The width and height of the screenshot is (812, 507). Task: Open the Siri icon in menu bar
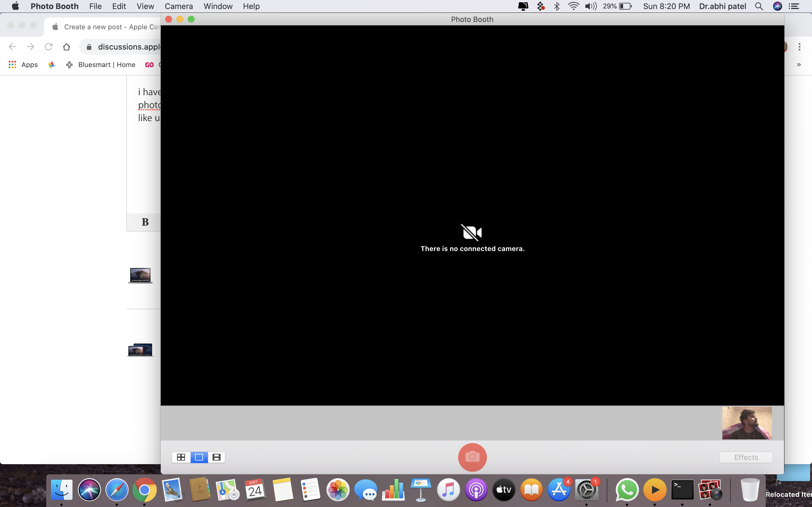(777, 6)
